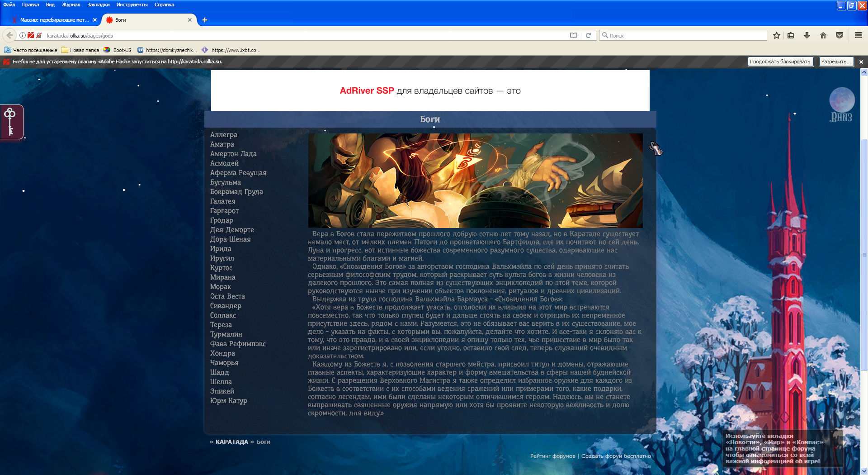Open the ixbt.com bookmark
Viewport: 868px width, 475px height.
231,50
